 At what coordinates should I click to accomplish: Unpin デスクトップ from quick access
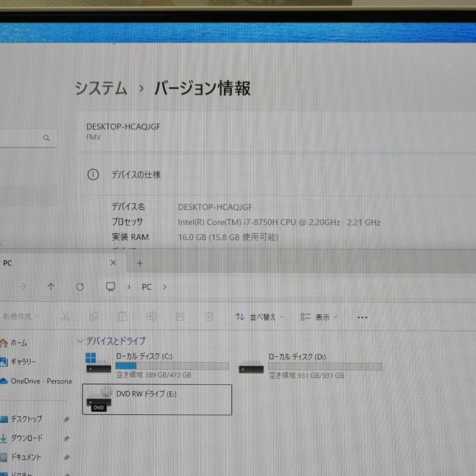pos(66,419)
